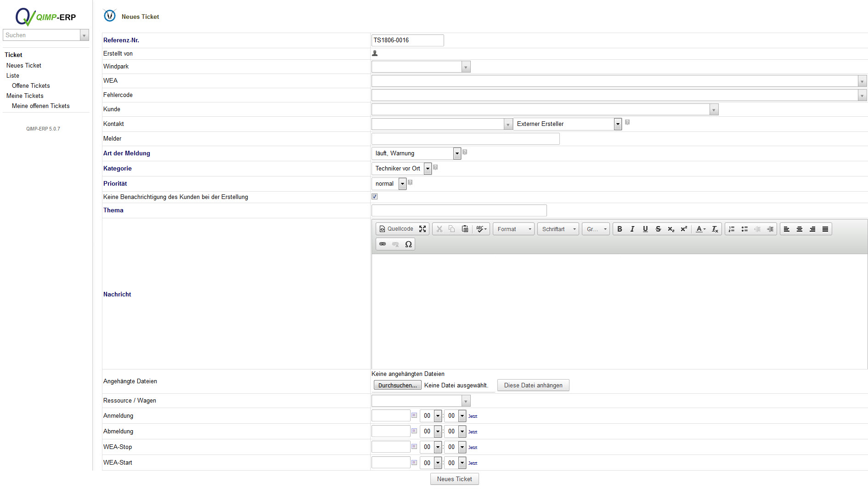Open the text color picker

(700, 229)
